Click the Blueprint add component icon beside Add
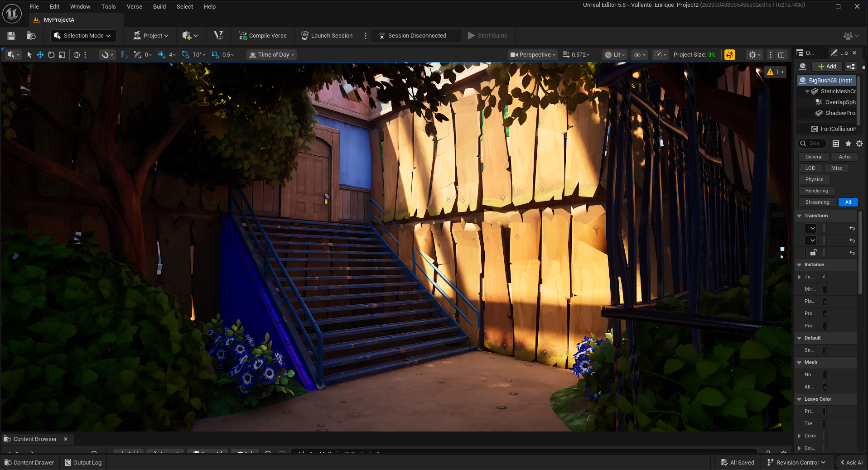 [851, 67]
